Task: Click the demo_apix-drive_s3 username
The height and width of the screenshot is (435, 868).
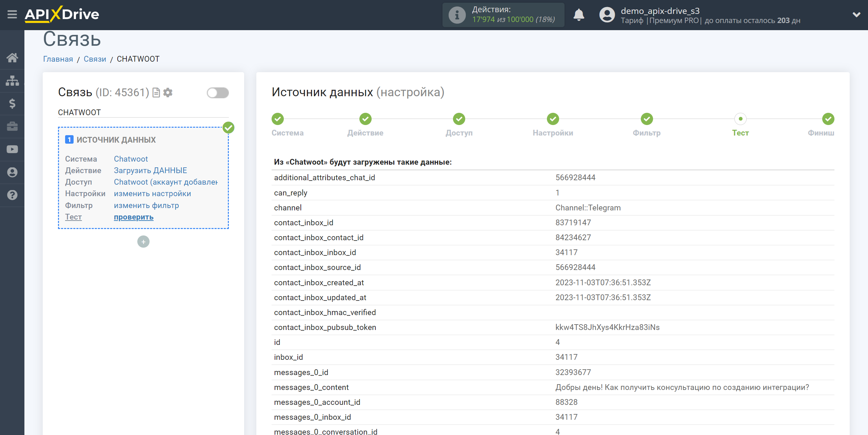Action: pyautogui.click(x=660, y=11)
